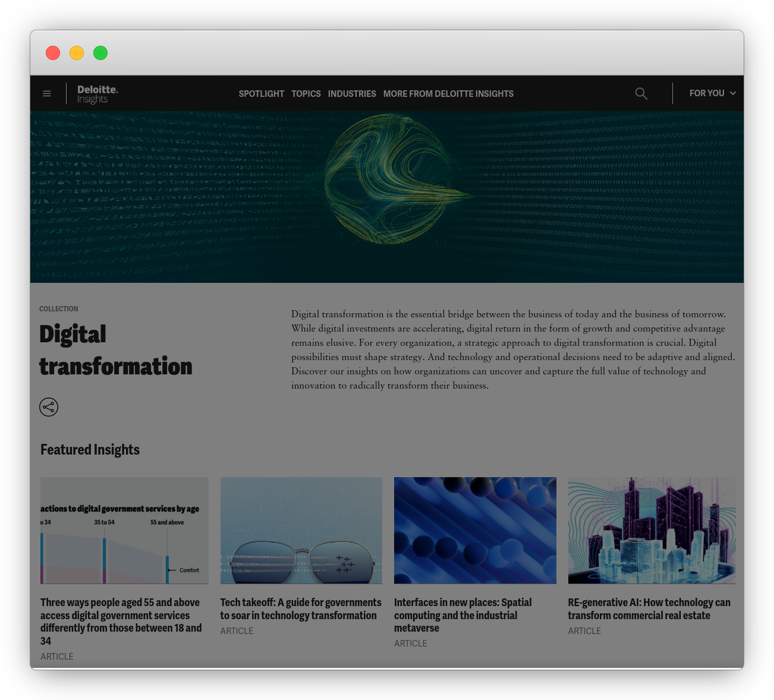Click the Deloitte Insights logo
The height and width of the screenshot is (700, 774).
97,93
